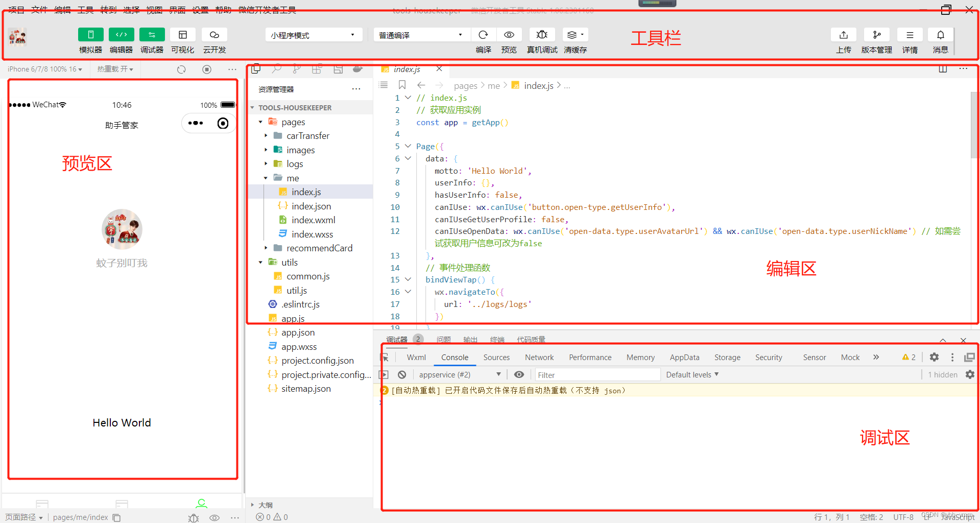Open the 详情 details panel
The image size is (980, 523).
(x=910, y=35)
